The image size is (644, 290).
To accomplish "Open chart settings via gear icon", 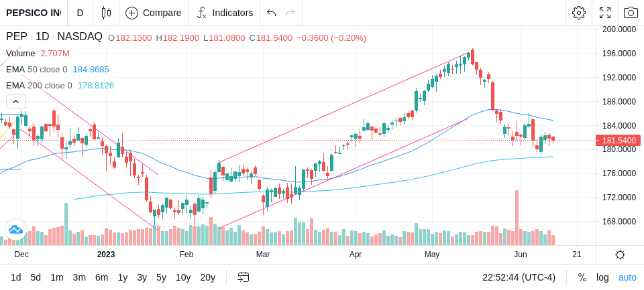I will coord(579,13).
